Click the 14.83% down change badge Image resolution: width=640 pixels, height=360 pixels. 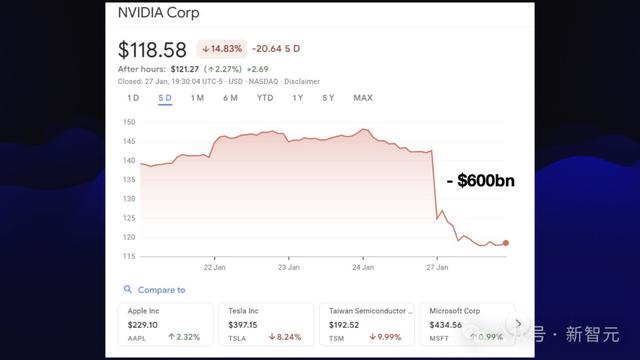[x=222, y=49]
